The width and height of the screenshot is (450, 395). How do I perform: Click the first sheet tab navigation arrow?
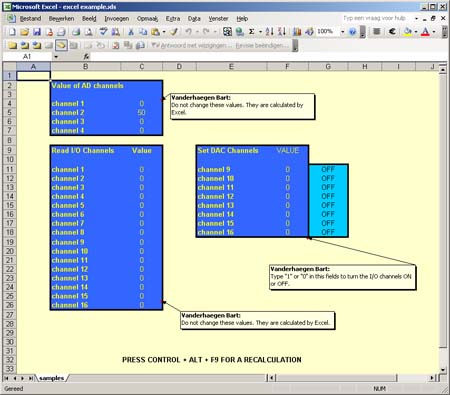click(6, 378)
